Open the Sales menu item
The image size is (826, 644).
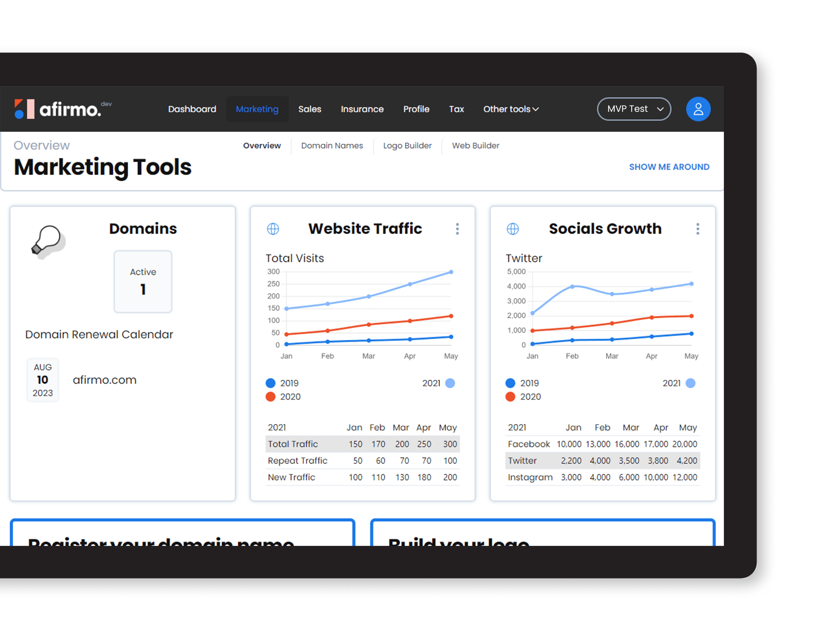click(309, 109)
